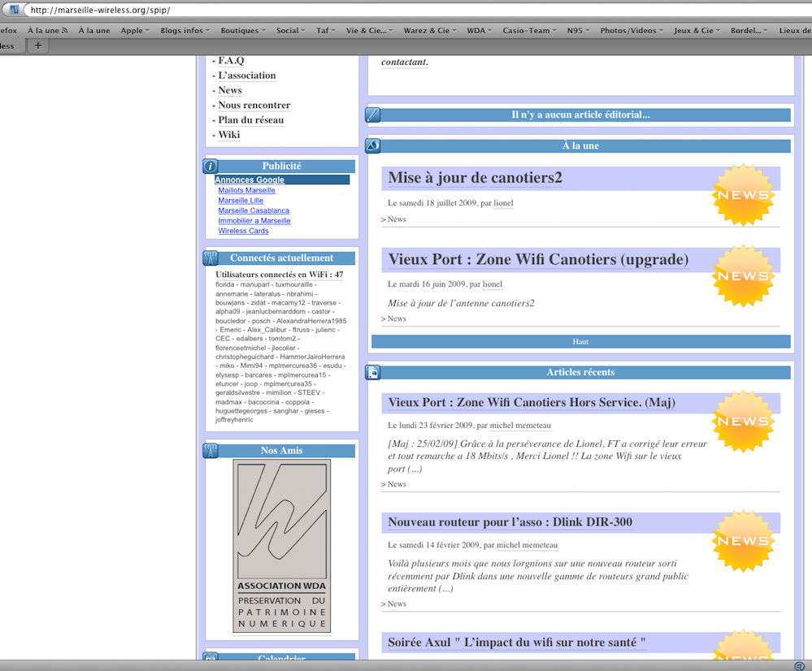Screen dimensions: 812x671
Task: Click the info icon beside Publicité
Action: (210, 167)
